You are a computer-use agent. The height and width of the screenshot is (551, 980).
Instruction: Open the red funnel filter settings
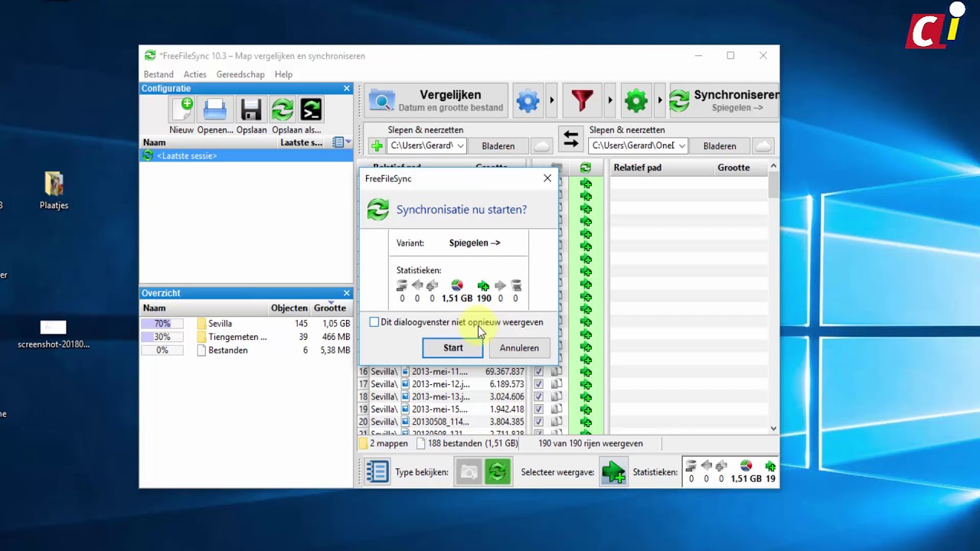pyautogui.click(x=582, y=100)
